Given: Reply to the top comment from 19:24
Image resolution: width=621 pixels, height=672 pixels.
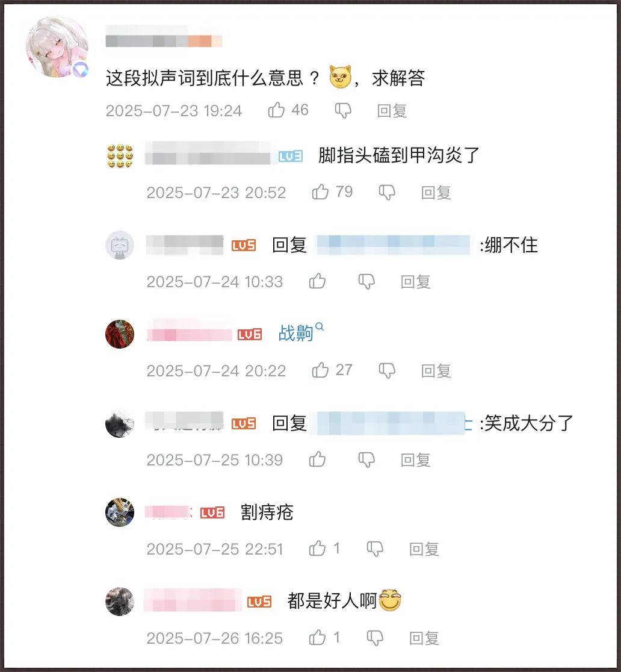Looking at the screenshot, I should point(392,111).
